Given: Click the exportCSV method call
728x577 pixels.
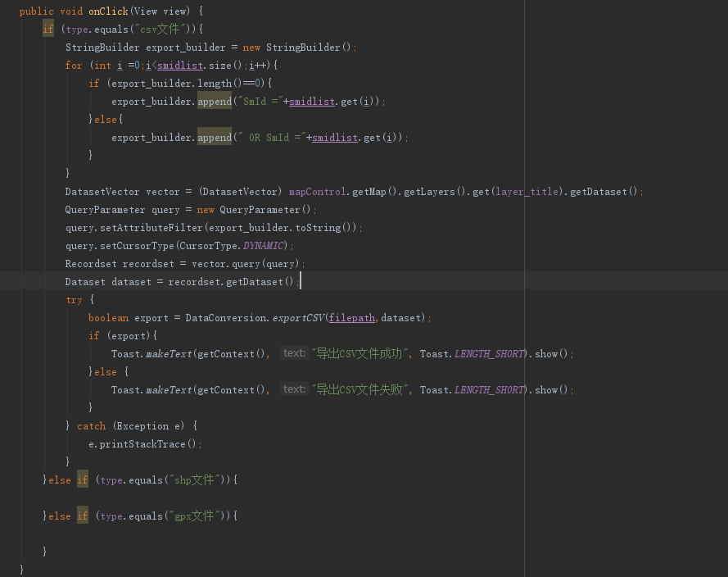Looking at the screenshot, I should [x=297, y=318].
